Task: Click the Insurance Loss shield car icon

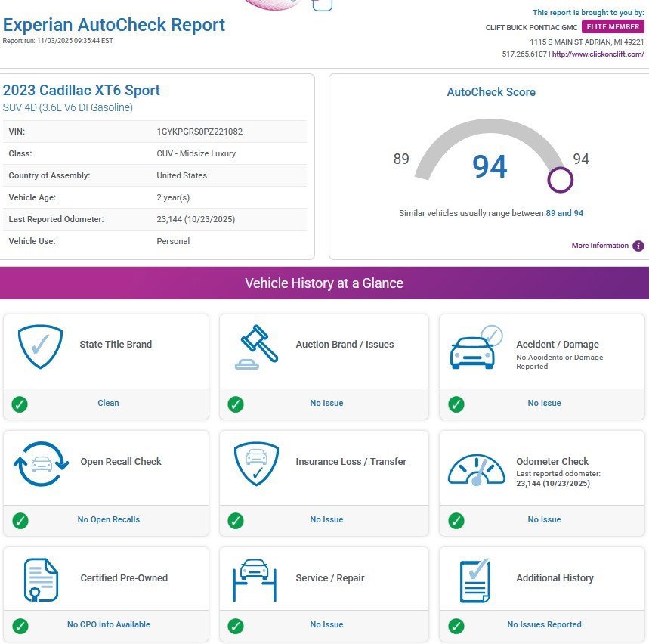Action: point(256,463)
